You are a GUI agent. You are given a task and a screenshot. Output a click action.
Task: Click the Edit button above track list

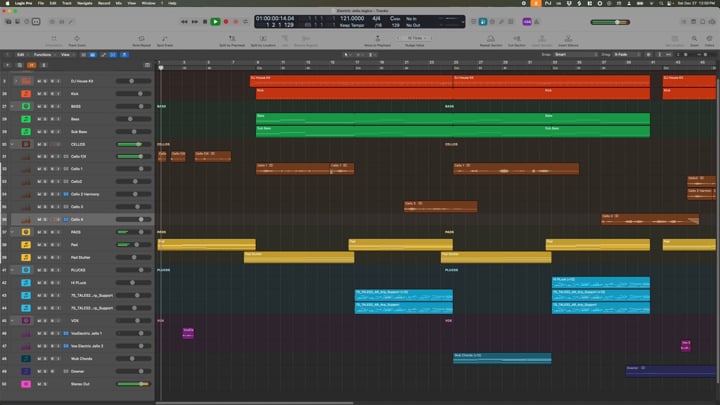point(20,54)
